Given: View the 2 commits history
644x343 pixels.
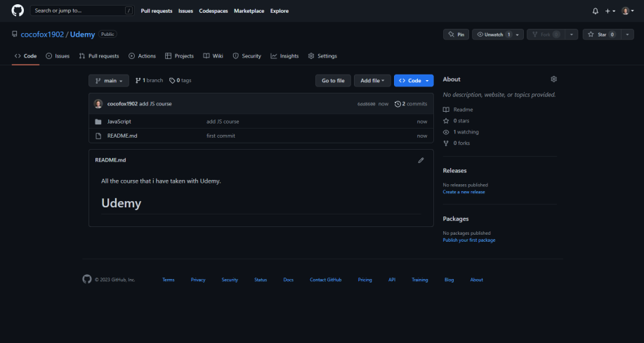Looking at the screenshot, I should coord(411,103).
